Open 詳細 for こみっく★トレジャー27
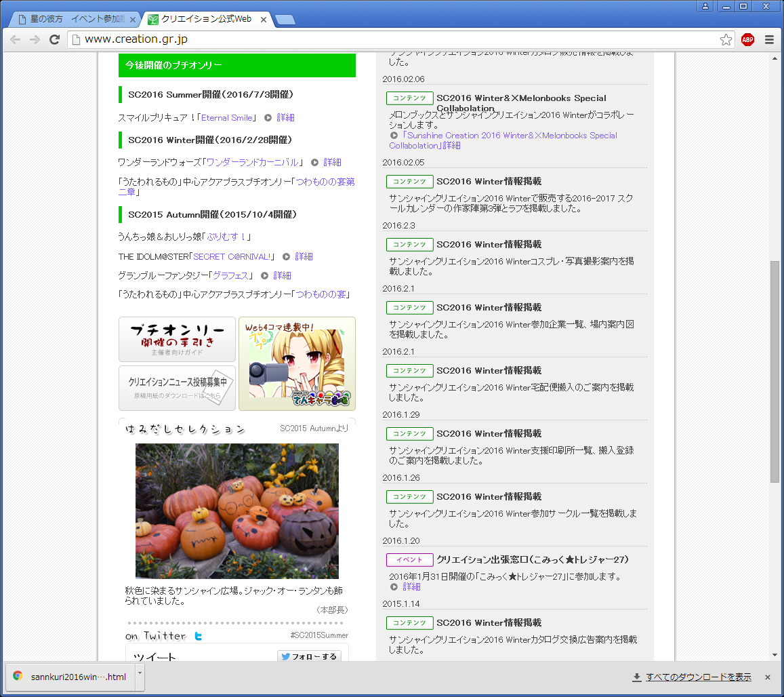Viewport: 784px width, 697px height. [x=411, y=587]
